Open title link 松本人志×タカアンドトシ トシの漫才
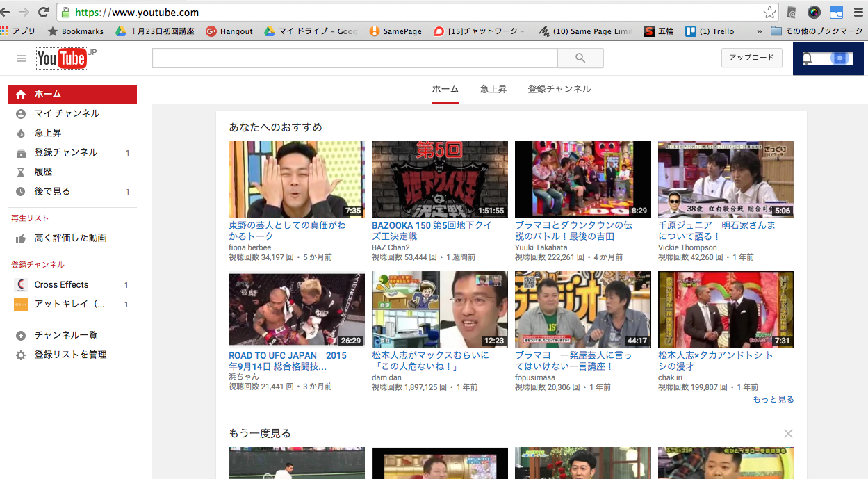Viewport: 868px width, 479px height. coord(716,361)
